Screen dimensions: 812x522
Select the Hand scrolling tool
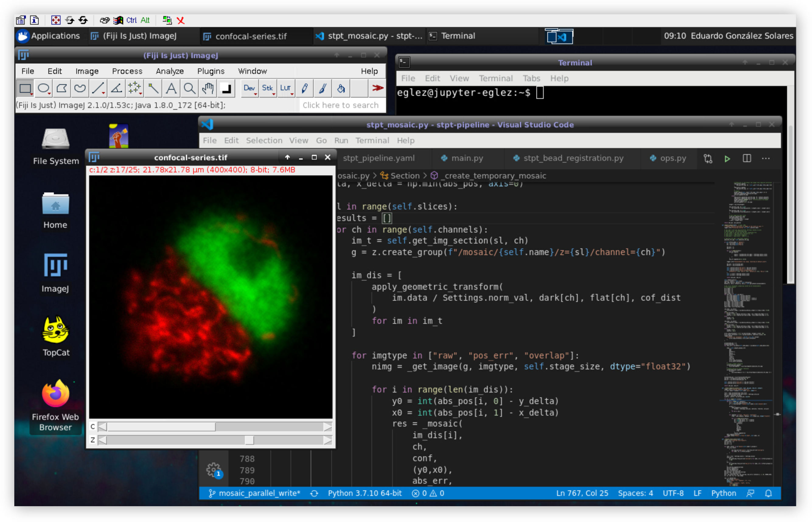(x=208, y=88)
